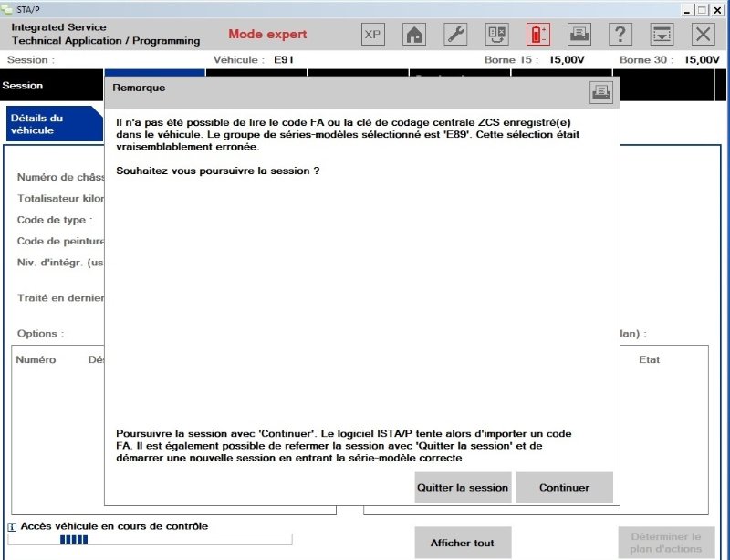
Task: Click the red battery charger icon
Action: tap(538, 35)
